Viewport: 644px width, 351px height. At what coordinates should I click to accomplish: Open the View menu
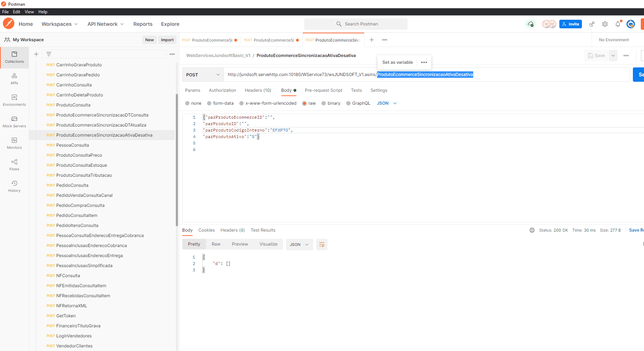pos(29,12)
